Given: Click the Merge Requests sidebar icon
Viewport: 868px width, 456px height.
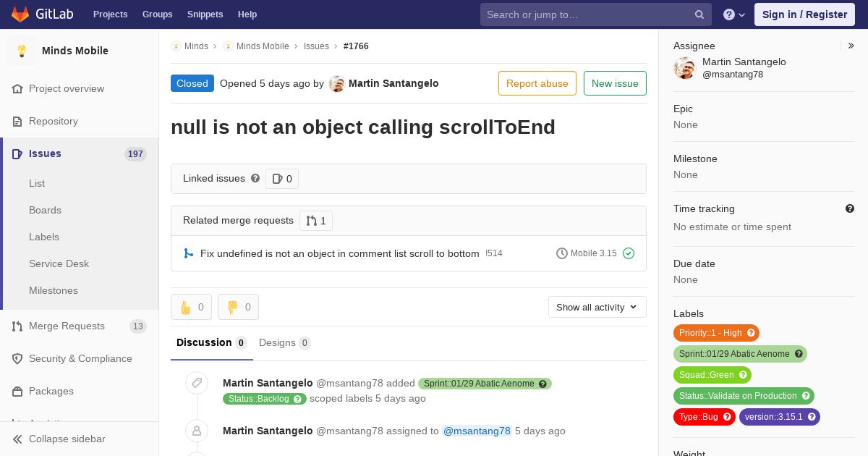Looking at the screenshot, I should 17,326.
